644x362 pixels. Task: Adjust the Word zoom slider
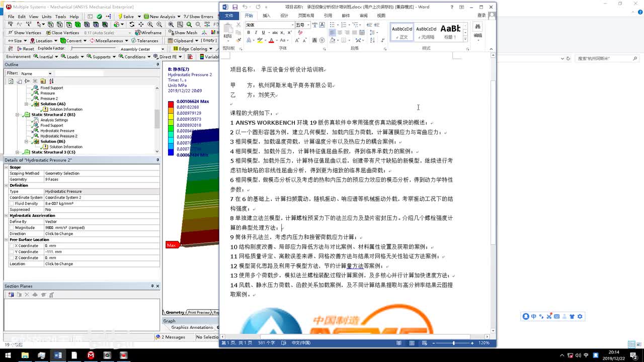(x=453, y=343)
